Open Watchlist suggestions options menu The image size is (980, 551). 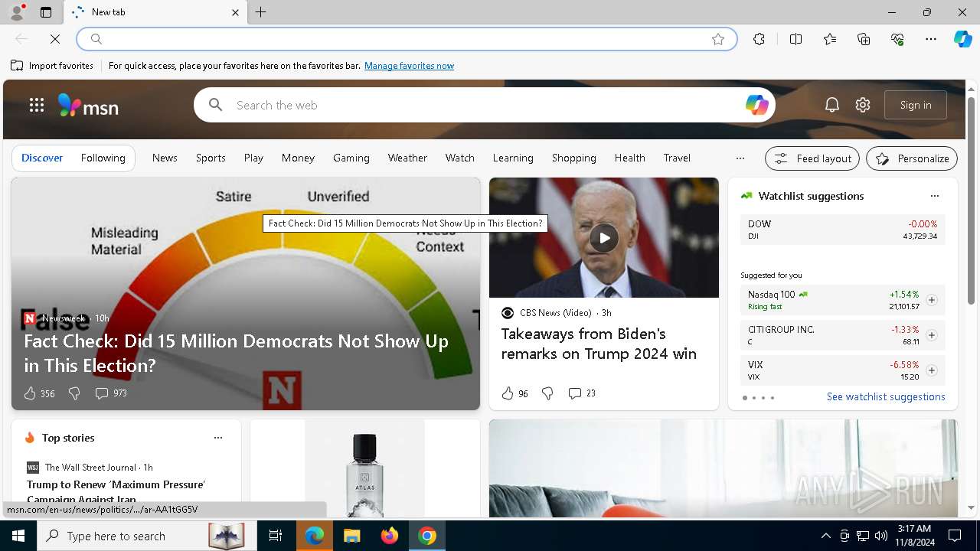tap(934, 196)
